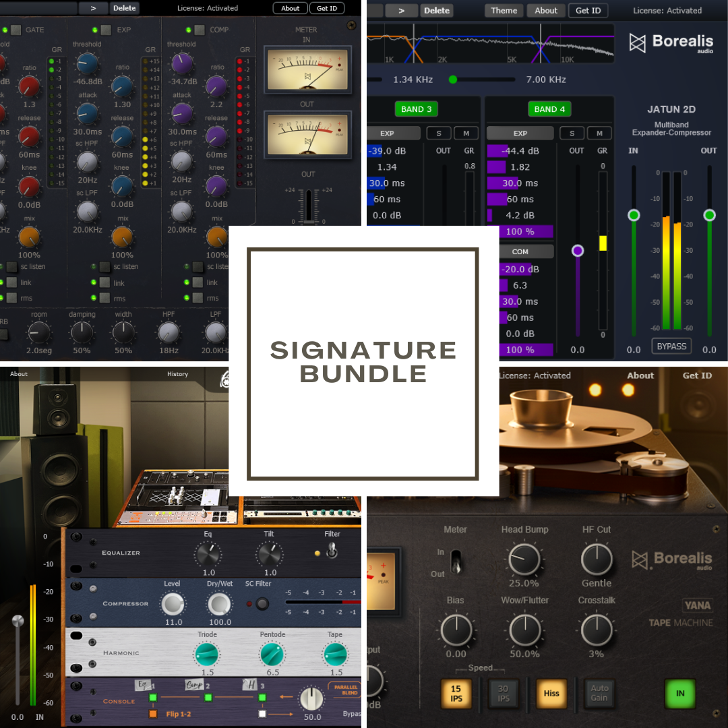Click the '>' expander in the Jatun 2D header
728x728 pixels.
pyautogui.click(x=402, y=11)
